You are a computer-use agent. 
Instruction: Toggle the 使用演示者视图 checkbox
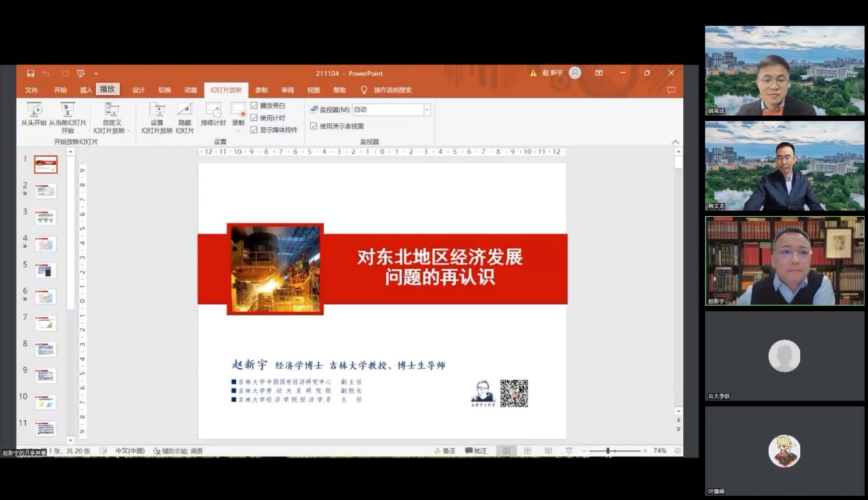coord(312,125)
